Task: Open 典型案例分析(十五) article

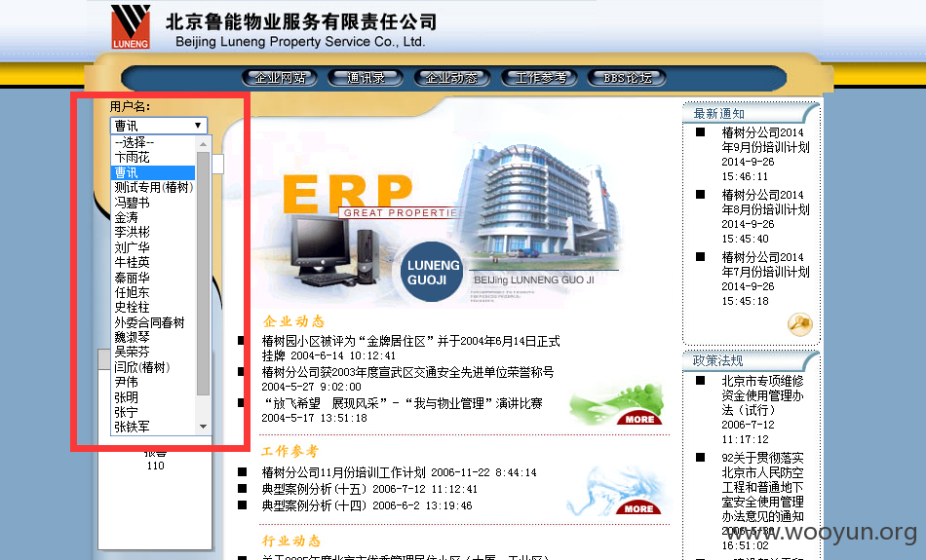Action: [369, 489]
